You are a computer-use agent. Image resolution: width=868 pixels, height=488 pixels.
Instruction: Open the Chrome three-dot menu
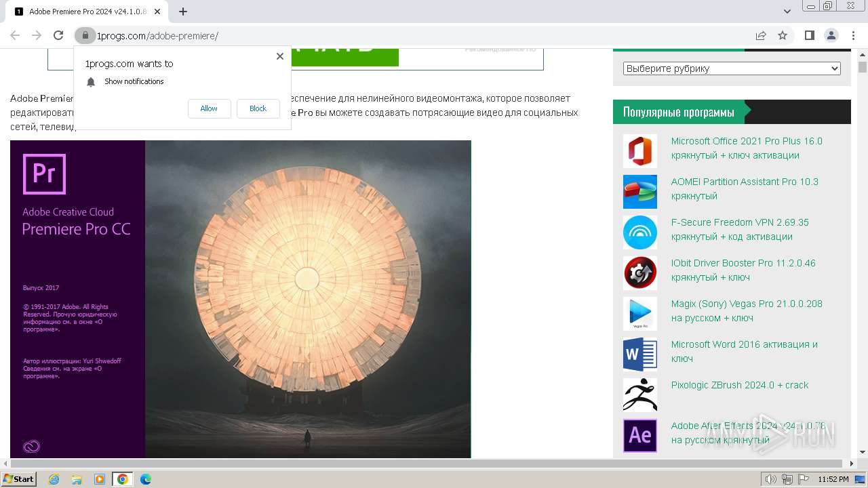[852, 35]
